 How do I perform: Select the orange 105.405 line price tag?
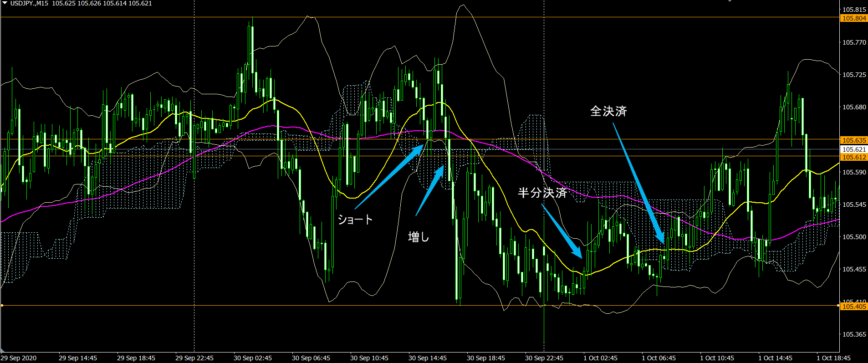pyautogui.click(x=854, y=307)
